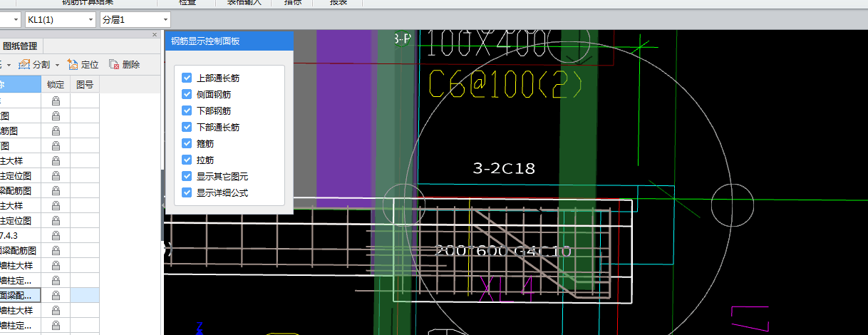Toggle the 拉筋 checkbox
This screenshot has height=335, width=868.
coord(187,160)
